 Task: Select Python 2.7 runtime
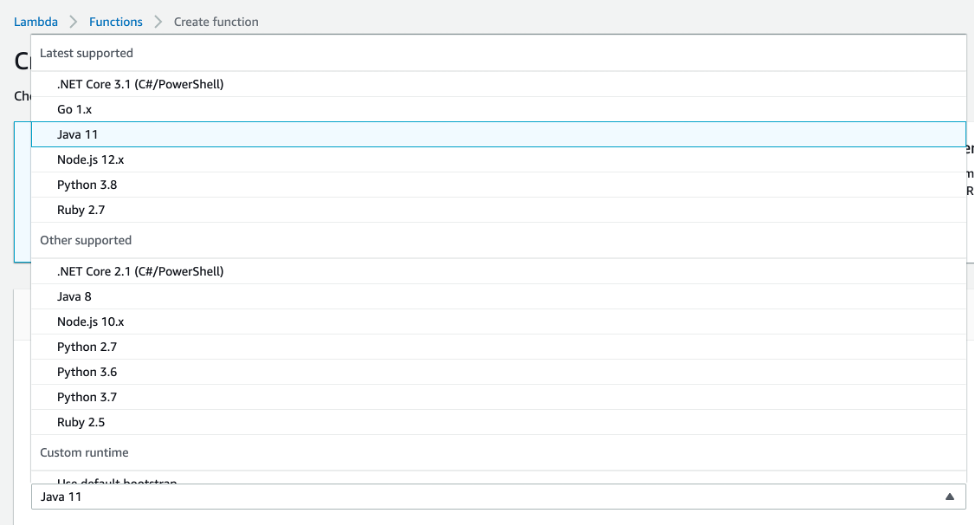click(87, 347)
